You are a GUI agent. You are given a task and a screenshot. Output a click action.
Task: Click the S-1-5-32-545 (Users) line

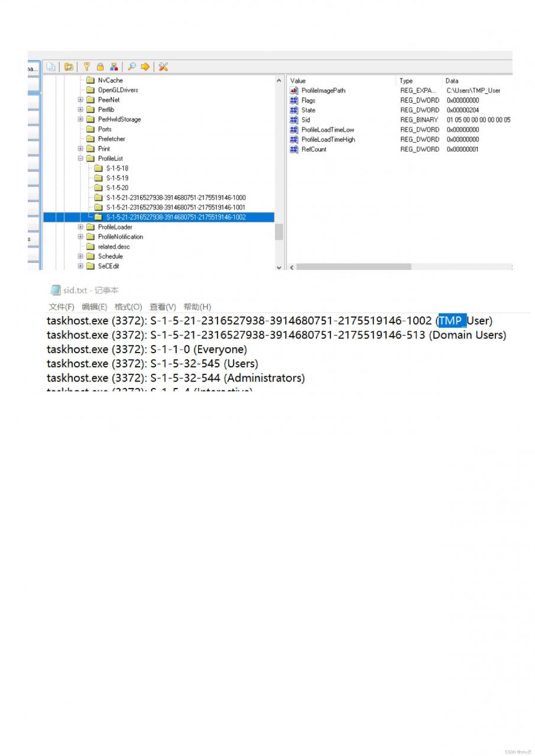[153, 363]
